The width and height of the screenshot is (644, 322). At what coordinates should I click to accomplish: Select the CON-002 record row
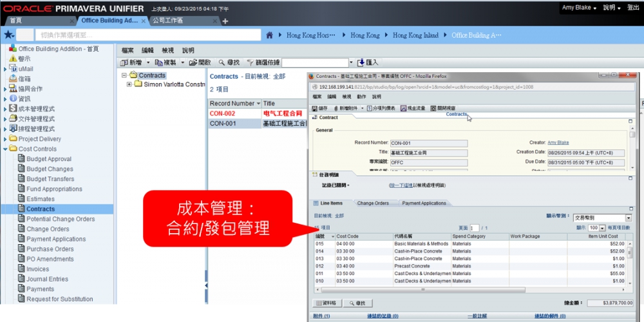point(258,113)
